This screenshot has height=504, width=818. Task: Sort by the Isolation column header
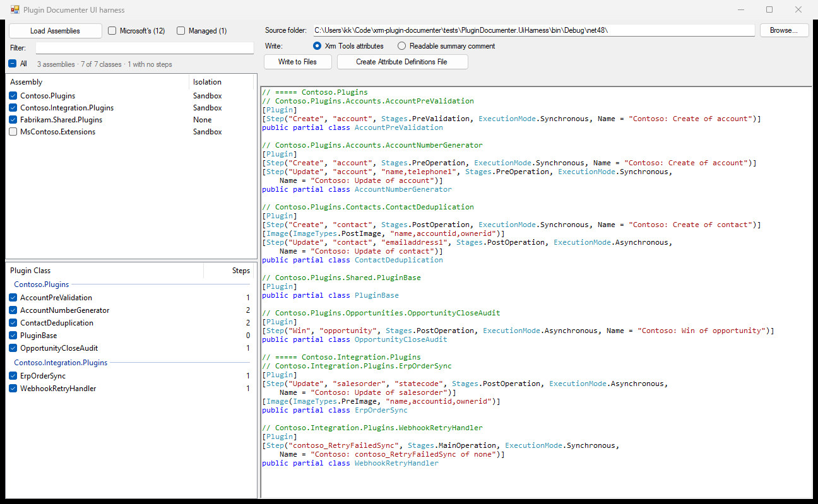[x=222, y=82]
